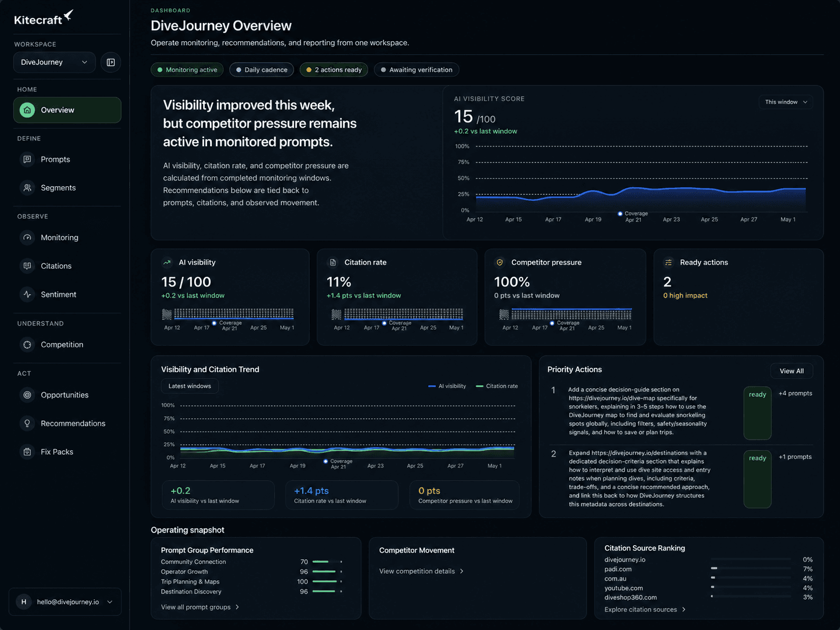Click the Fix Packs icon

27,452
